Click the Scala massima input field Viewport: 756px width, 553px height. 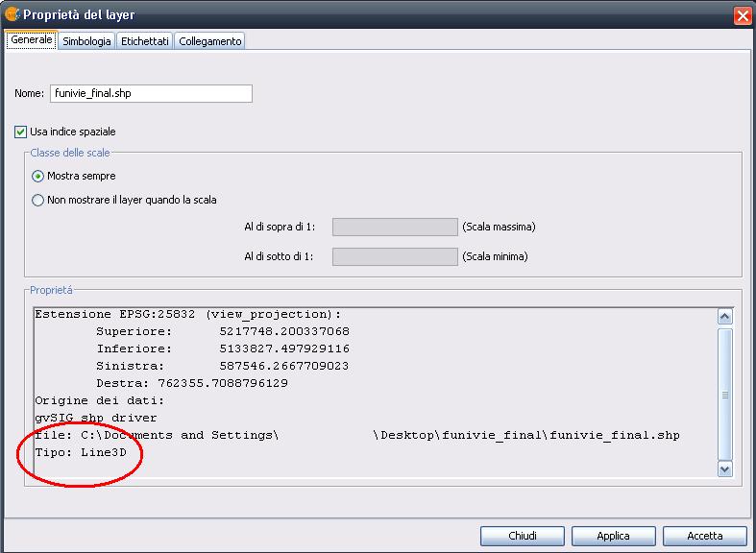pos(395,227)
